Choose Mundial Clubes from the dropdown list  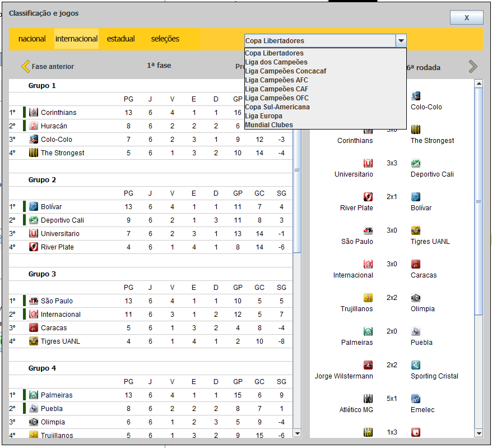click(x=325, y=124)
